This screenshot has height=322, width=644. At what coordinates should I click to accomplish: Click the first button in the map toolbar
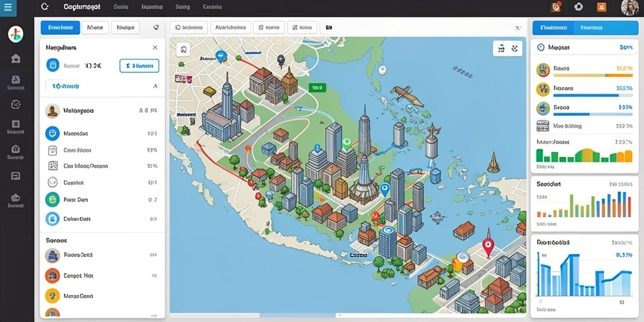[189, 28]
